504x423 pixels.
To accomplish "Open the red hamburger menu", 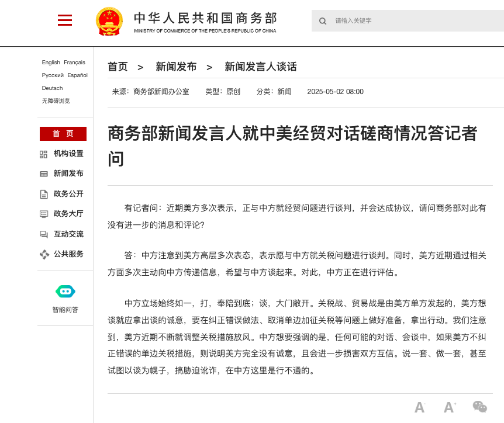I will [x=65, y=20].
